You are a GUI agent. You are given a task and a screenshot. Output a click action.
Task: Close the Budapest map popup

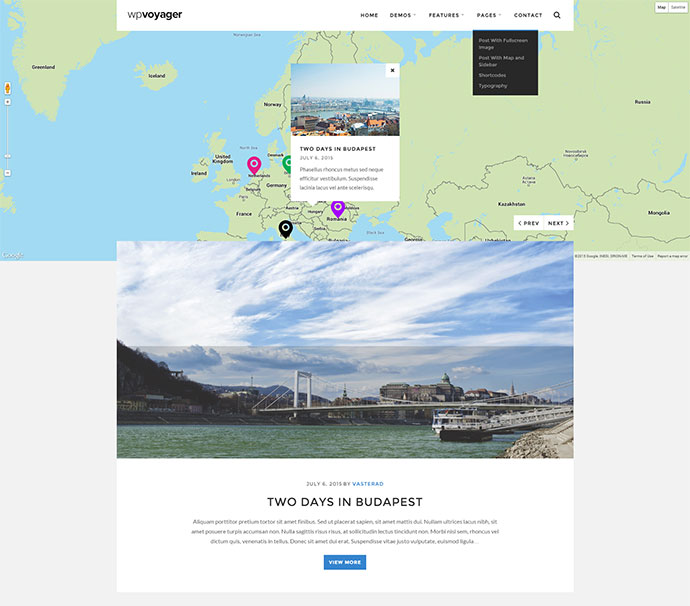click(392, 70)
